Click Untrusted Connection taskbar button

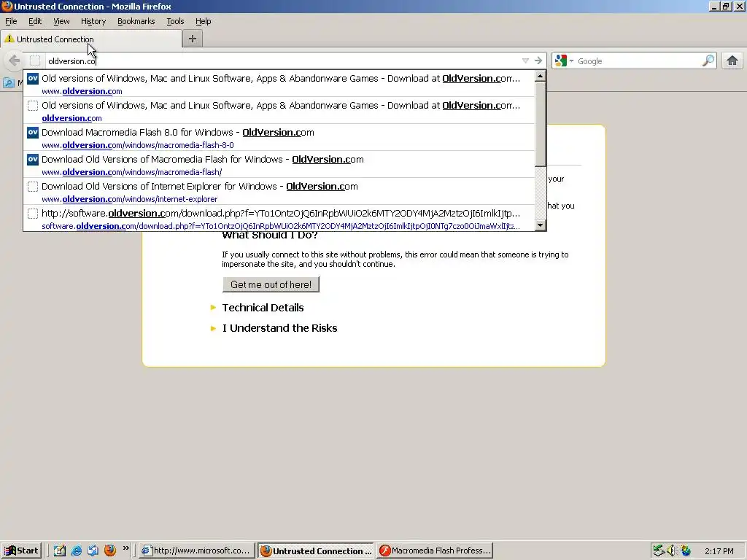click(x=317, y=551)
